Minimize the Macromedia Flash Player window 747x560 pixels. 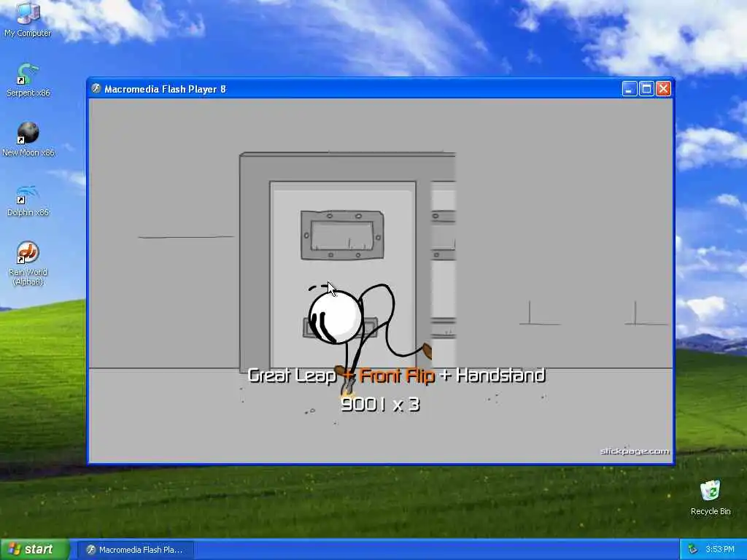click(x=630, y=88)
